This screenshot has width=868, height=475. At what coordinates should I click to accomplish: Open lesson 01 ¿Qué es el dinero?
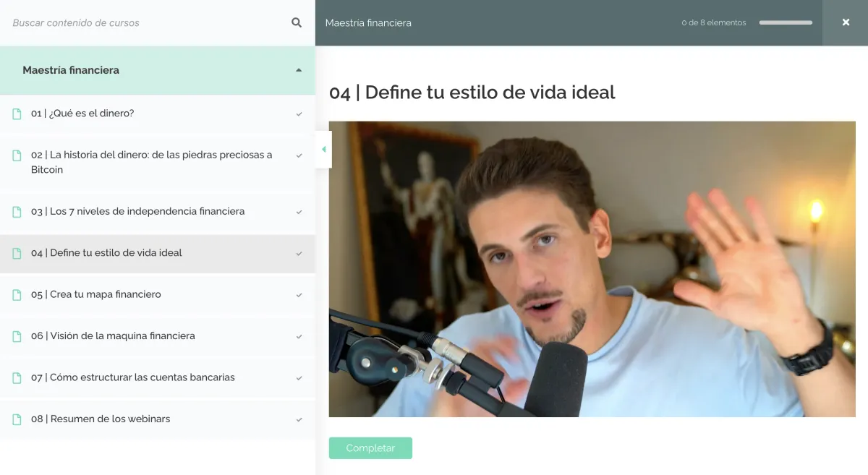158,114
